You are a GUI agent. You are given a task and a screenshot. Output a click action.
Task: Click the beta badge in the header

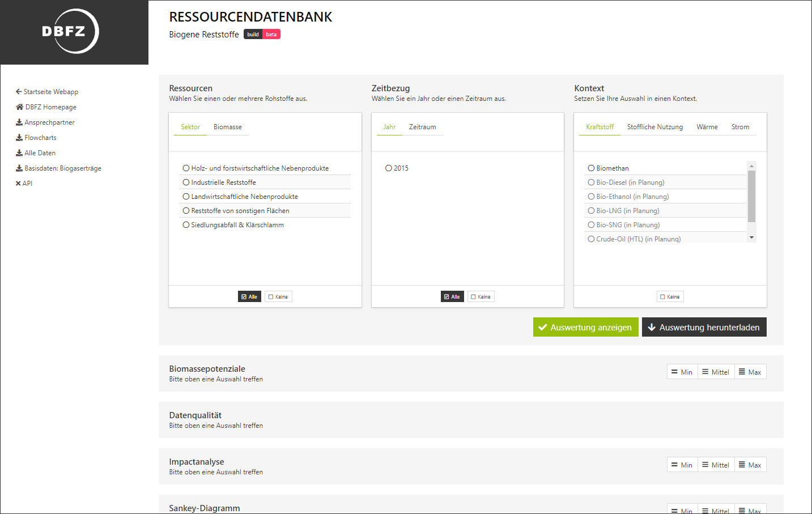tap(271, 35)
